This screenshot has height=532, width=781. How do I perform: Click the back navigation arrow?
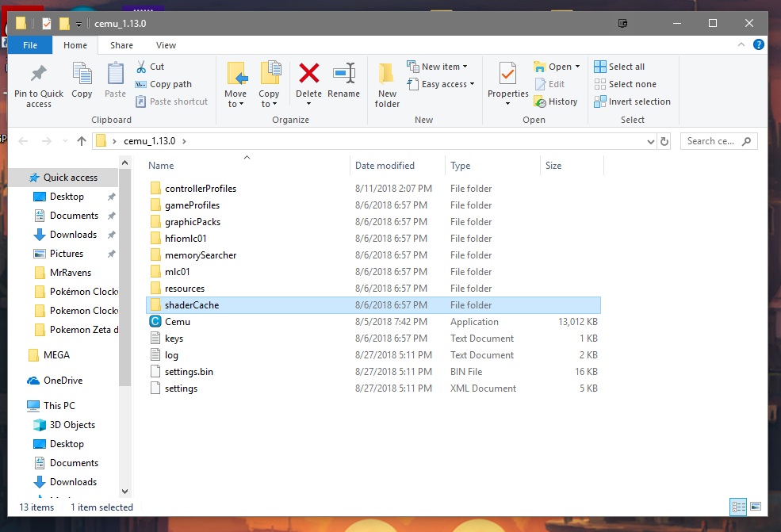pyautogui.click(x=23, y=141)
